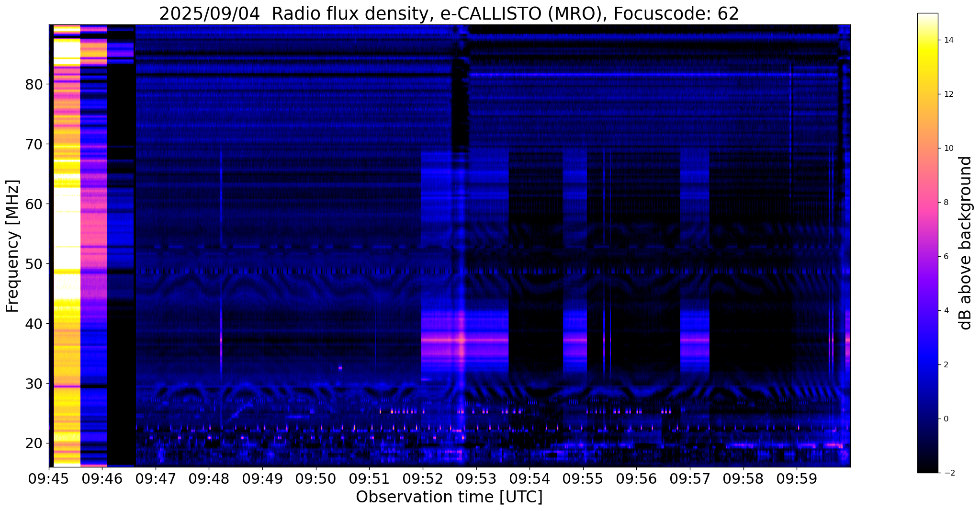Image resolution: width=980 pixels, height=511 pixels.
Task: Click the colorbar tick value 6
Action: pos(946,257)
